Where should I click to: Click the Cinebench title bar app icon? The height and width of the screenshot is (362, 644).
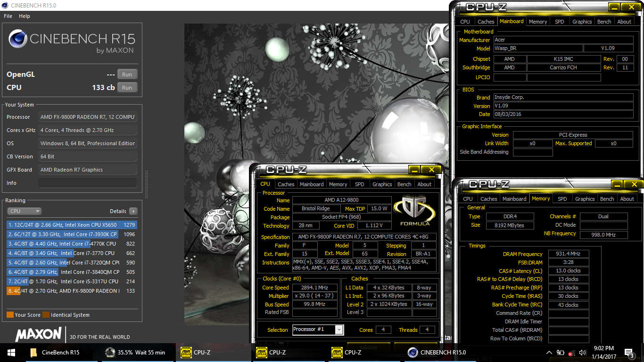[5, 6]
